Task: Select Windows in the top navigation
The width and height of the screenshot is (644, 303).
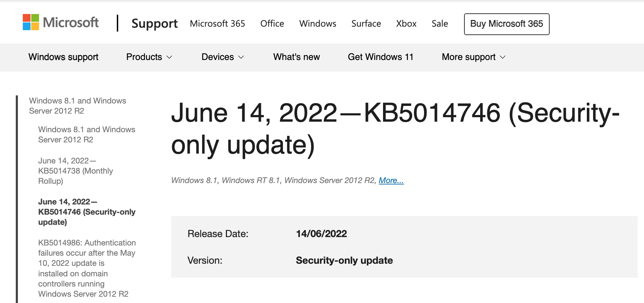Action: [x=317, y=23]
